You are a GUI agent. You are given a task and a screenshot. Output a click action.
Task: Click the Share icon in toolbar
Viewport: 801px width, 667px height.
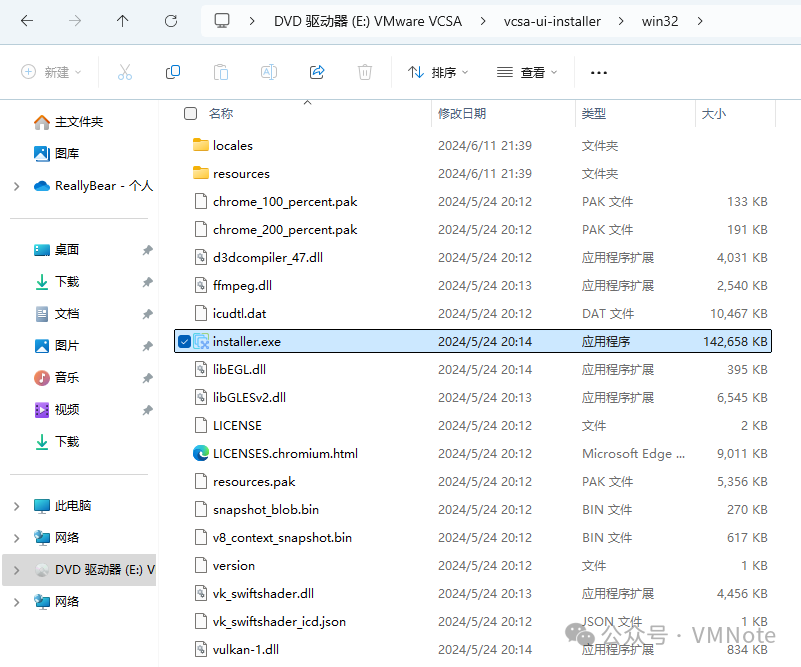tap(317, 72)
